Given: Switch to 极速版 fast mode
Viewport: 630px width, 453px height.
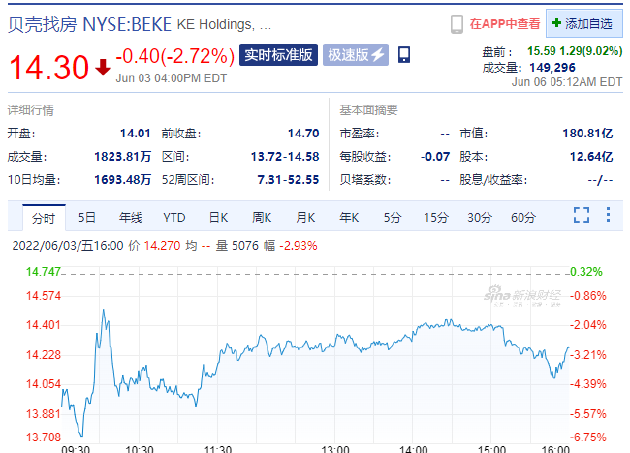Looking at the screenshot, I should click(x=356, y=55).
